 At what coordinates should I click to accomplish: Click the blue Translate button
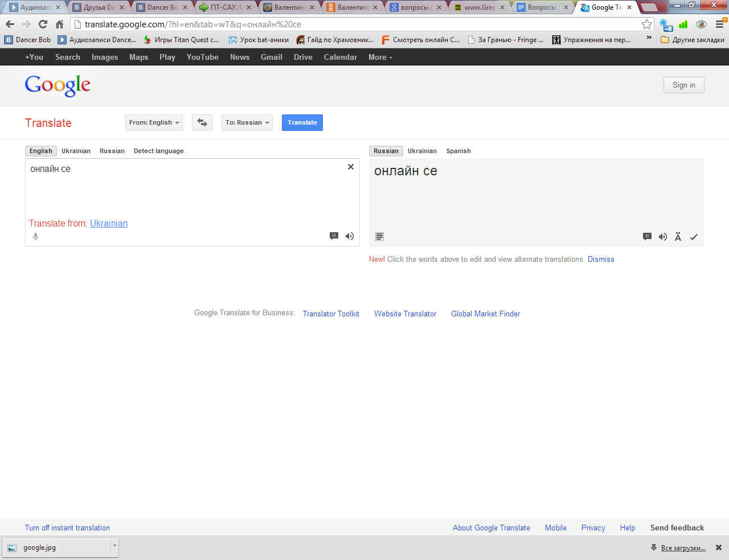coord(302,122)
